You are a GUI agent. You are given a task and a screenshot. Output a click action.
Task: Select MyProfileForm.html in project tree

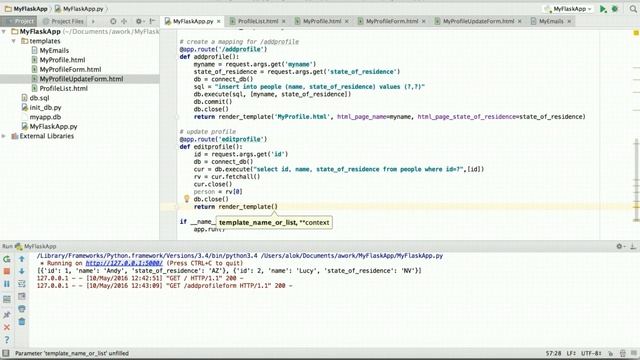70,69
